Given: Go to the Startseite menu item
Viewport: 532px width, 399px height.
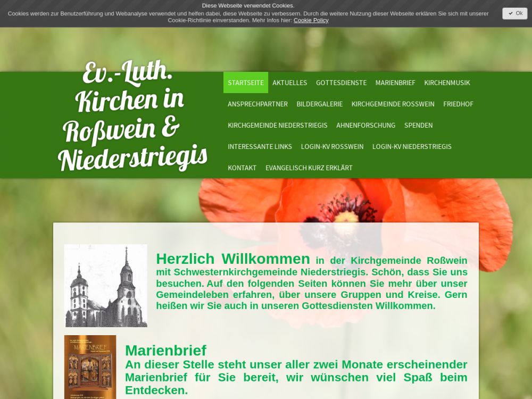Looking at the screenshot, I should 245,82.
